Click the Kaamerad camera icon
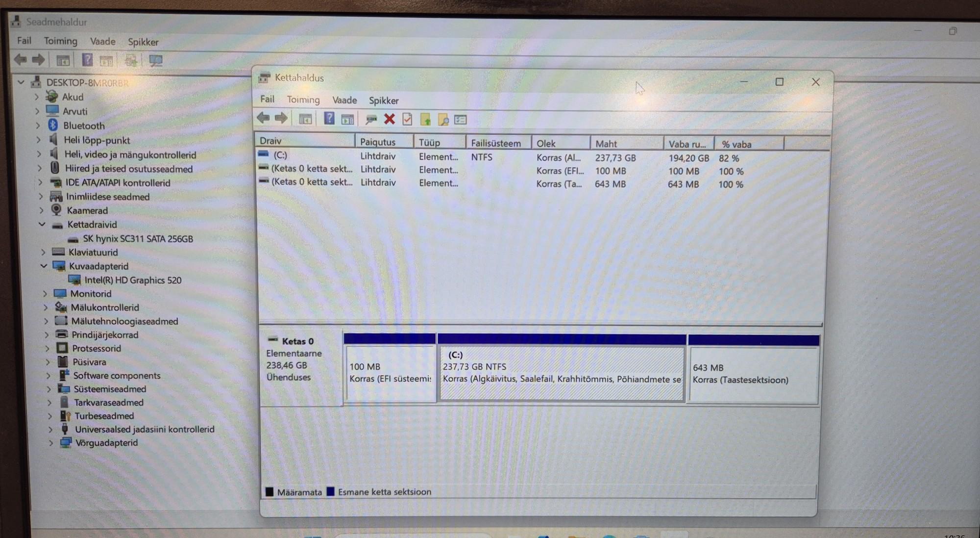Image resolution: width=980 pixels, height=538 pixels. (56, 210)
